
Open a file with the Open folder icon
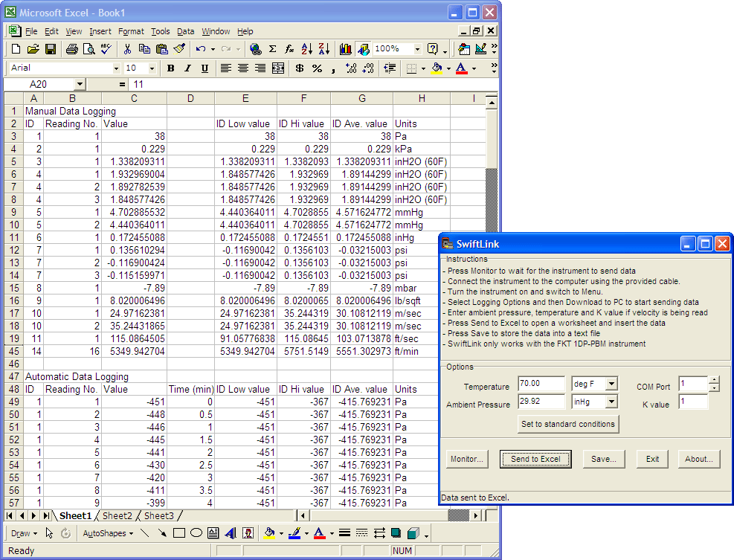click(33, 48)
